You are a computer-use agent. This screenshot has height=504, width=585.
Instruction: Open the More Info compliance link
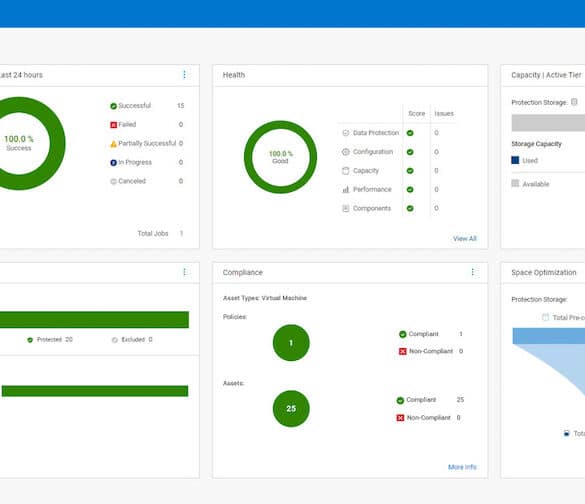pyautogui.click(x=462, y=467)
